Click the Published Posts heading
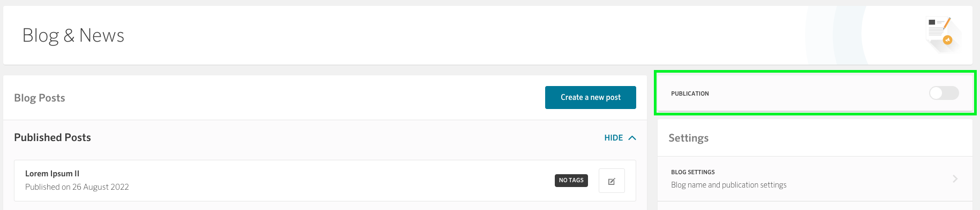980x210 pixels. tap(52, 137)
